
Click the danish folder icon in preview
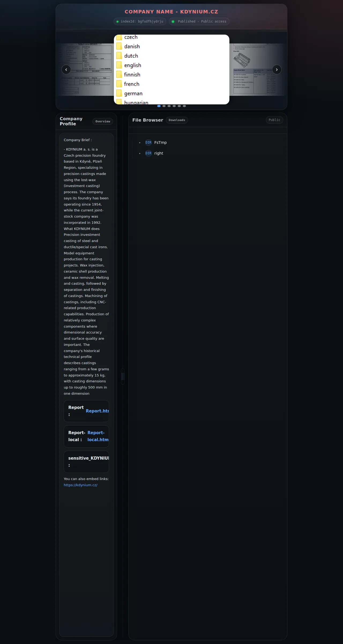(x=119, y=46)
